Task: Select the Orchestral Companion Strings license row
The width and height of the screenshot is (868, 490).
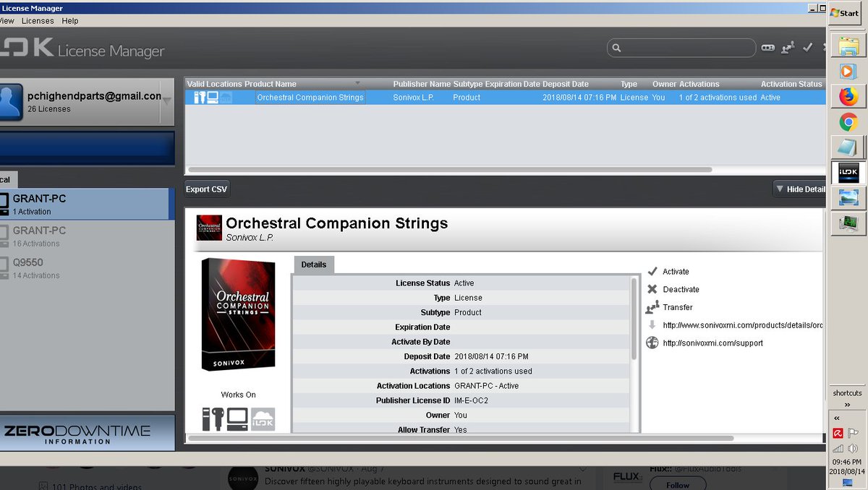Action: 504,98
